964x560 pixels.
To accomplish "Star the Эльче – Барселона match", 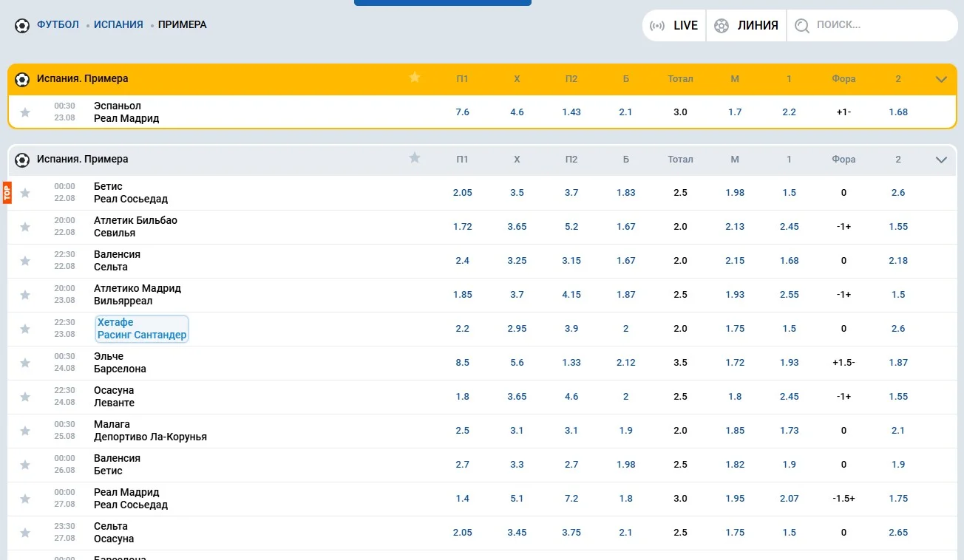I will point(25,363).
